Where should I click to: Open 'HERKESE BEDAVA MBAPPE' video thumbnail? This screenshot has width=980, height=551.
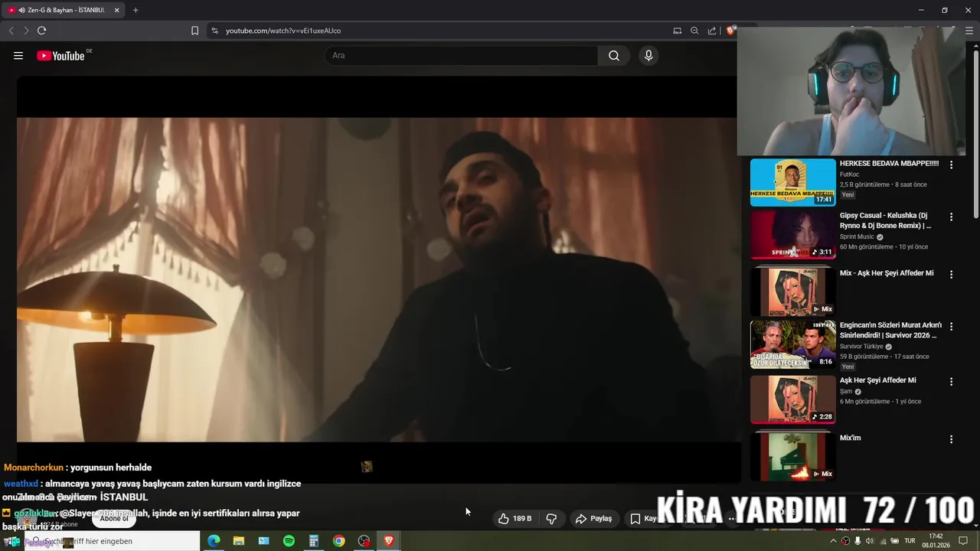coord(793,182)
